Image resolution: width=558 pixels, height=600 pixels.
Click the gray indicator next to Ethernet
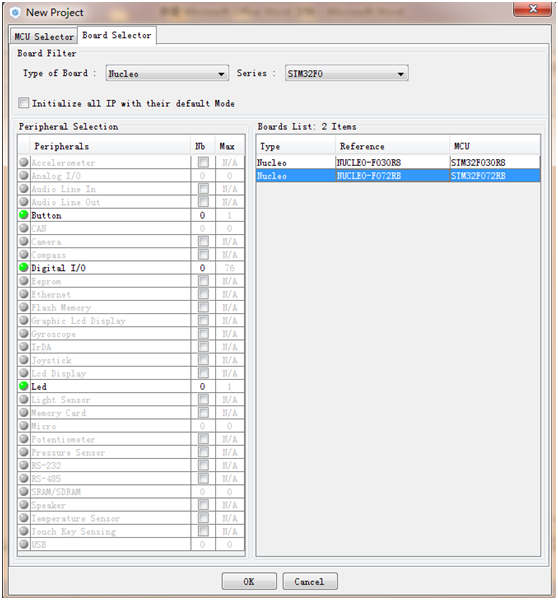click(24, 294)
